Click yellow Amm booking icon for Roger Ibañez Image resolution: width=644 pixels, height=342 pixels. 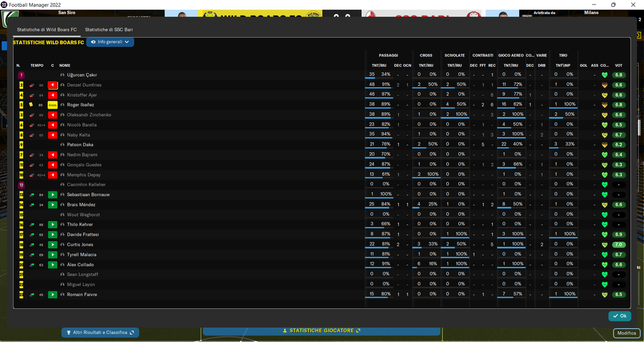[52, 105]
